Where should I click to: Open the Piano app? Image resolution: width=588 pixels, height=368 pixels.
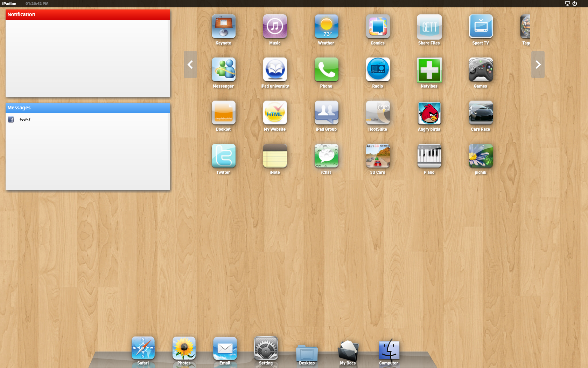(x=429, y=156)
